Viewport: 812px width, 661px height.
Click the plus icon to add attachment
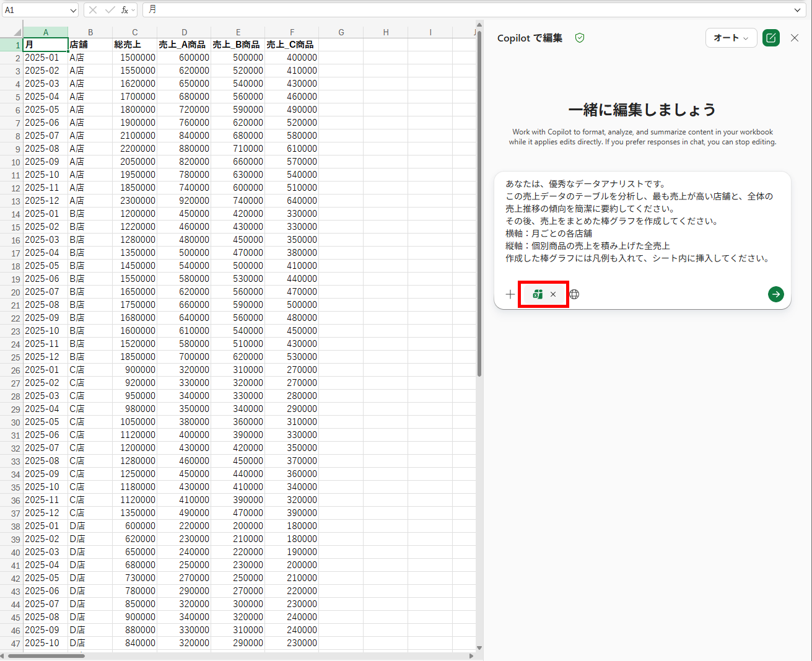510,294
